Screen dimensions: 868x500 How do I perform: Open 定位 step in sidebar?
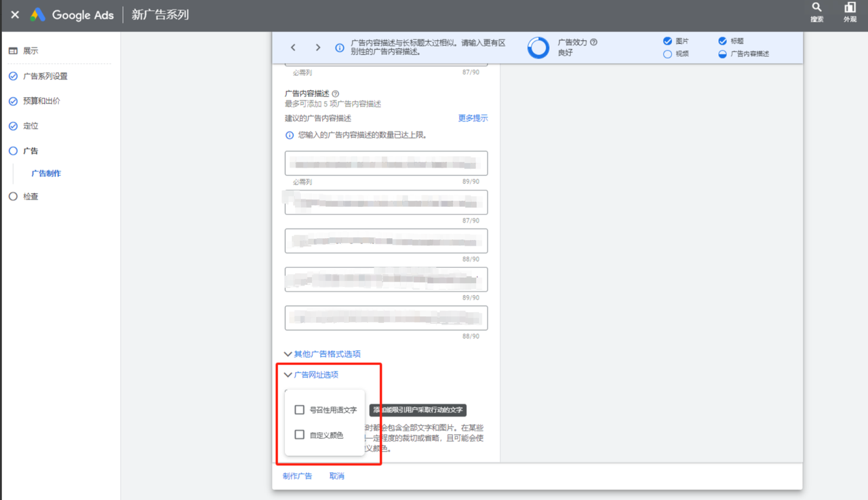click(x=31, y=126)
